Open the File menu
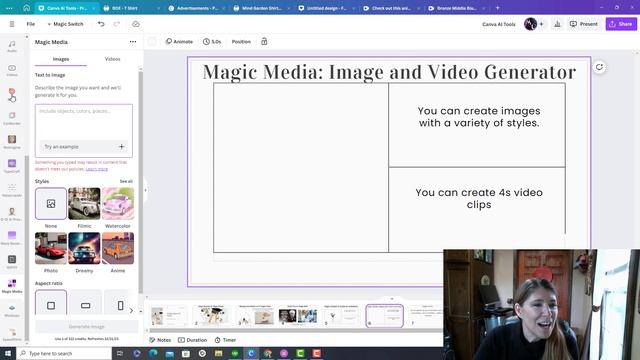 point(31,24)
